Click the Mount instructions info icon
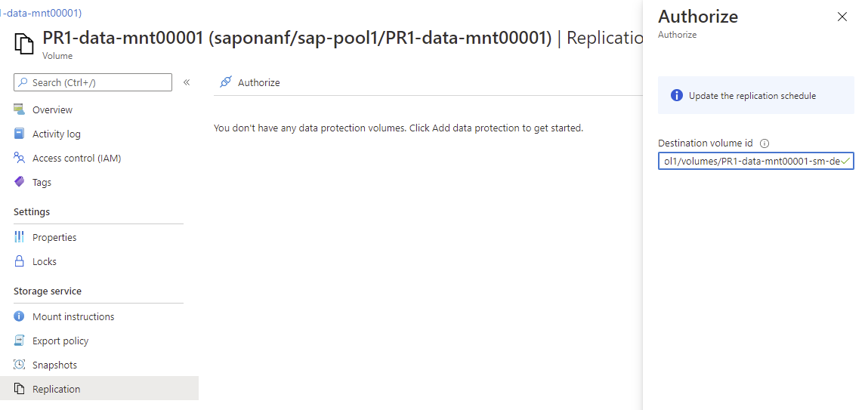This screenshot has width=868, height=410. [x=19, y=316]
